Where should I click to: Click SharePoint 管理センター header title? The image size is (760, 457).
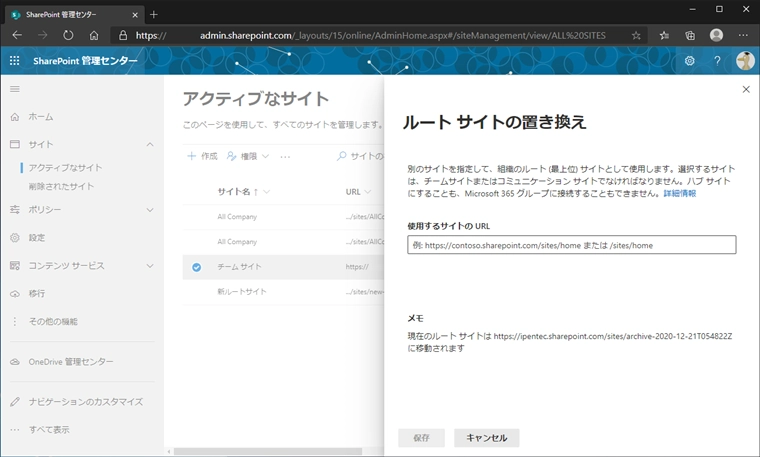pyautogui.click(x=85, y=61)
